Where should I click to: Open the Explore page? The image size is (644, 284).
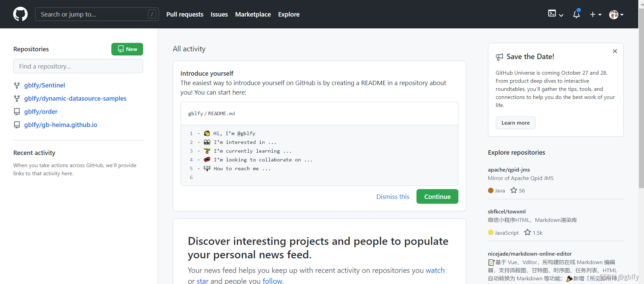click(x=289, y=15)
